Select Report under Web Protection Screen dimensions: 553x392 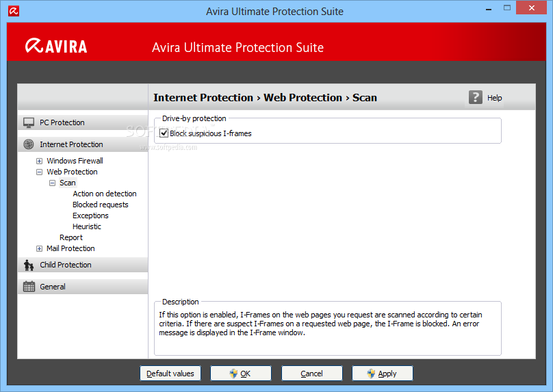71,237
